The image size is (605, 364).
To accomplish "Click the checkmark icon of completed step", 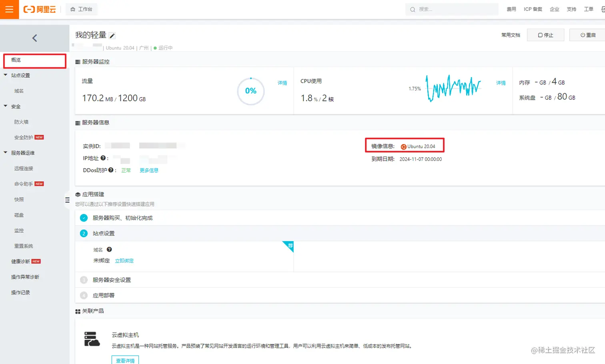I will point(84,218).
